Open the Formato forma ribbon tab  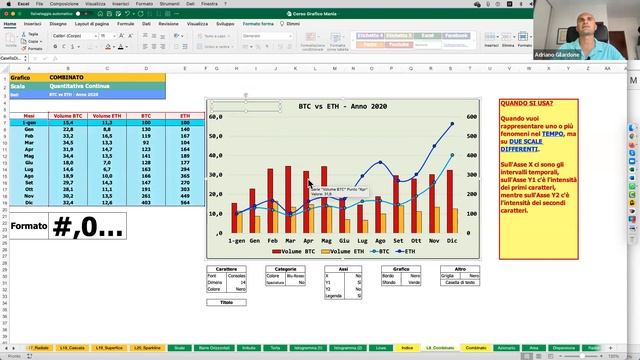258,24
